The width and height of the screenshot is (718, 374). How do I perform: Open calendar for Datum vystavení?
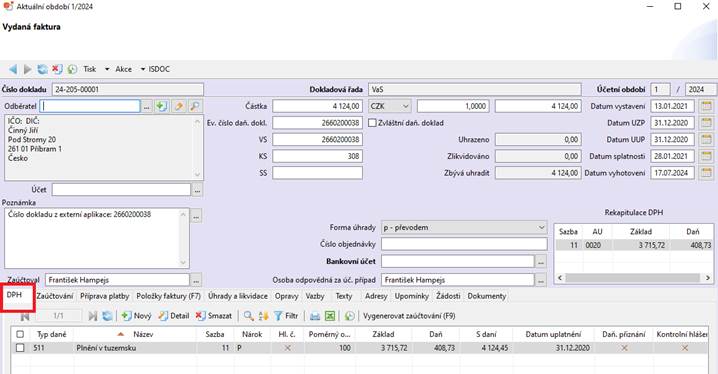pyautogui.click(x=706, y=106)
